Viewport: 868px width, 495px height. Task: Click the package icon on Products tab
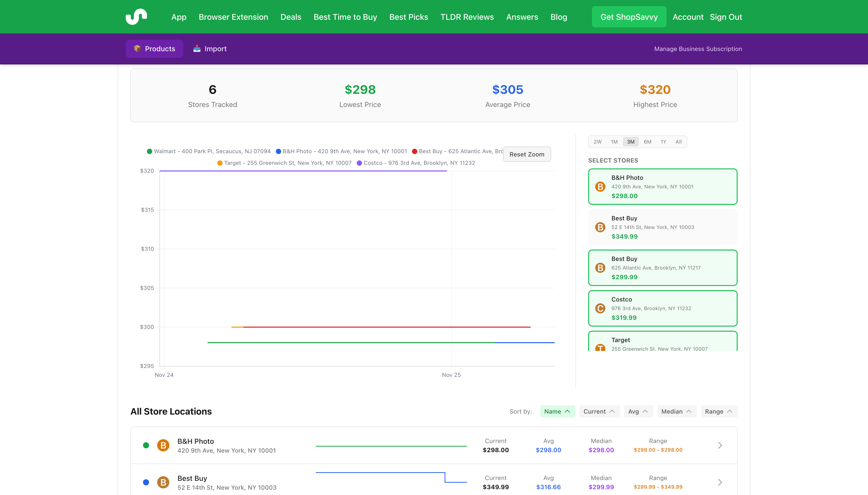point(137,49)
